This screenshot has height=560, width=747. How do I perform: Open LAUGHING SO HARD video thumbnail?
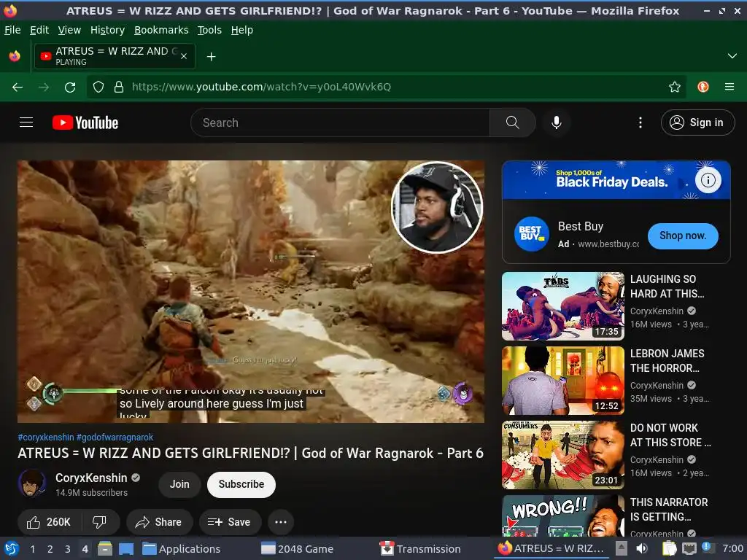(562, 306)
